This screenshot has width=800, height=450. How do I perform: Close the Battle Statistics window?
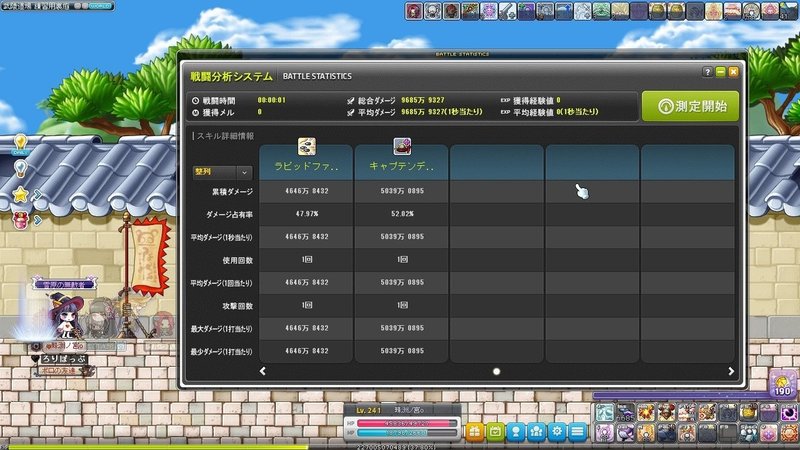coord(733,72)
